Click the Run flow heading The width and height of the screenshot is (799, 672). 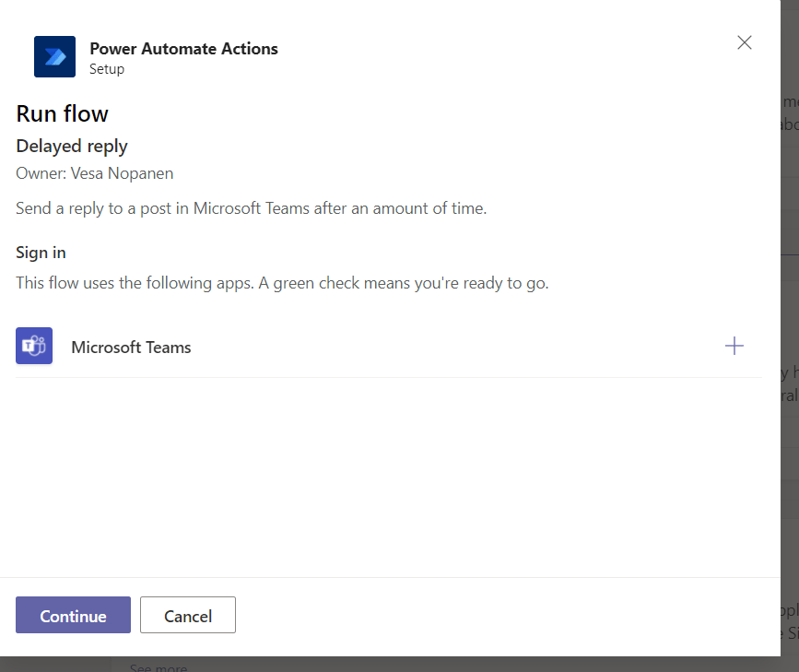[x=62, y=113]
